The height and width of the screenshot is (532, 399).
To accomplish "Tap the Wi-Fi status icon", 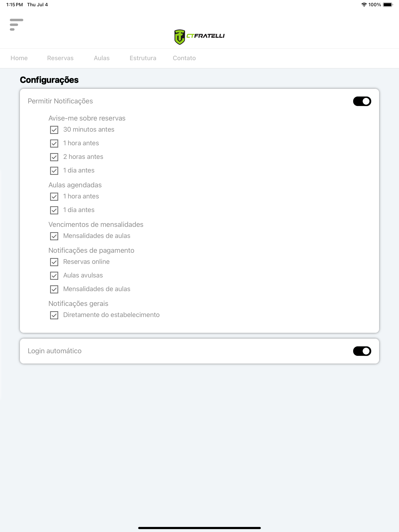I will 364,4.
